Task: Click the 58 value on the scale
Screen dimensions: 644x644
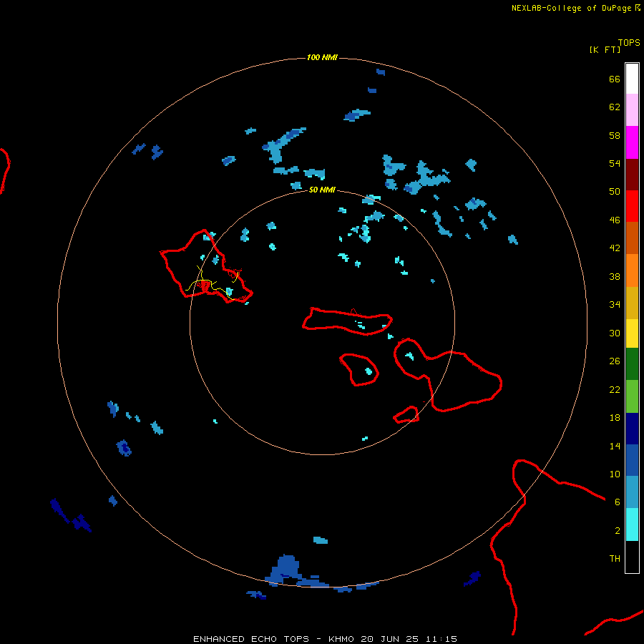Action: tap(615, 135)
